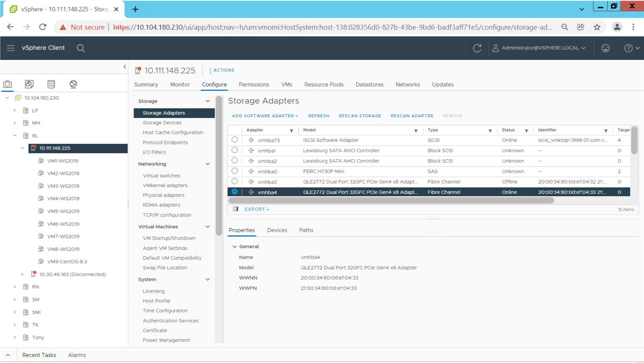Open the Export dropdown
644x363 pixels.
pos(257,209)
